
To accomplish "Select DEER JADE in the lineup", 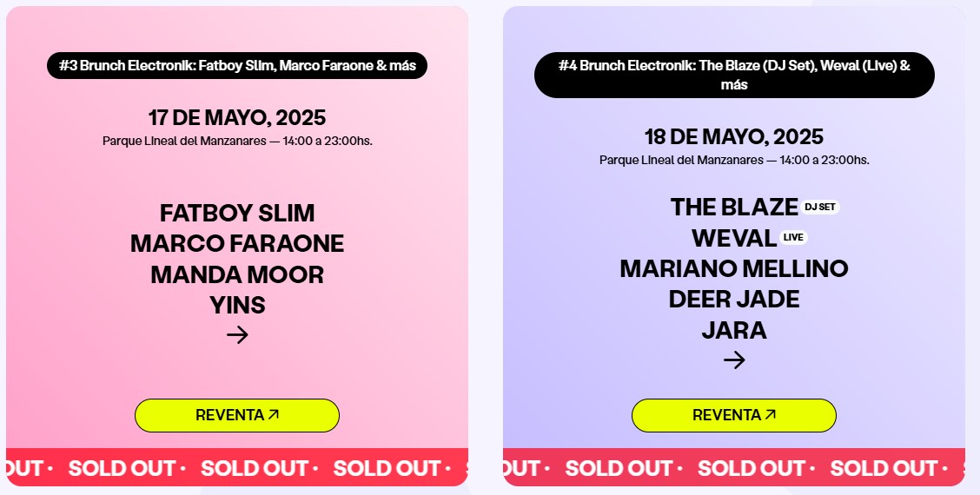I will pyautogui.click(x=734, y=300).
